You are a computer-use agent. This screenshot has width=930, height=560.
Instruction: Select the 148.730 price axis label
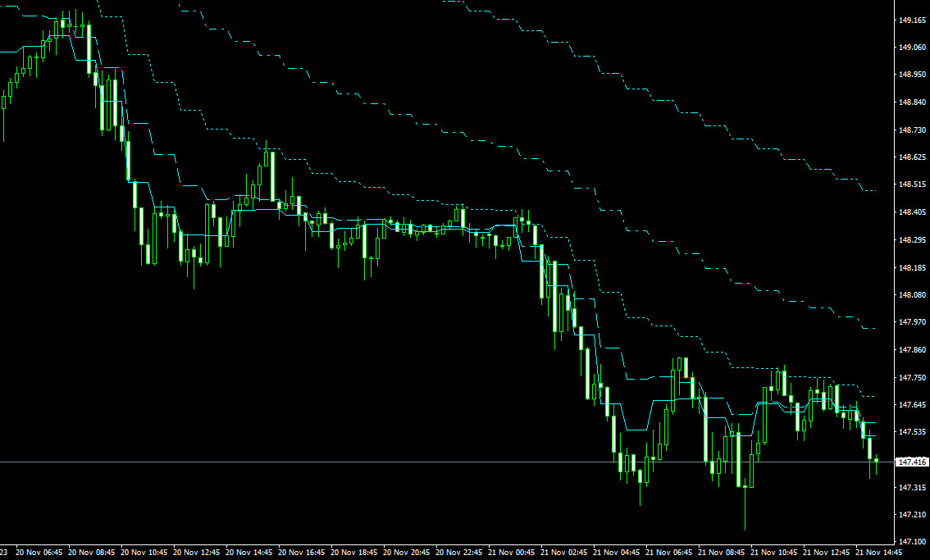[x=912, y=130]
